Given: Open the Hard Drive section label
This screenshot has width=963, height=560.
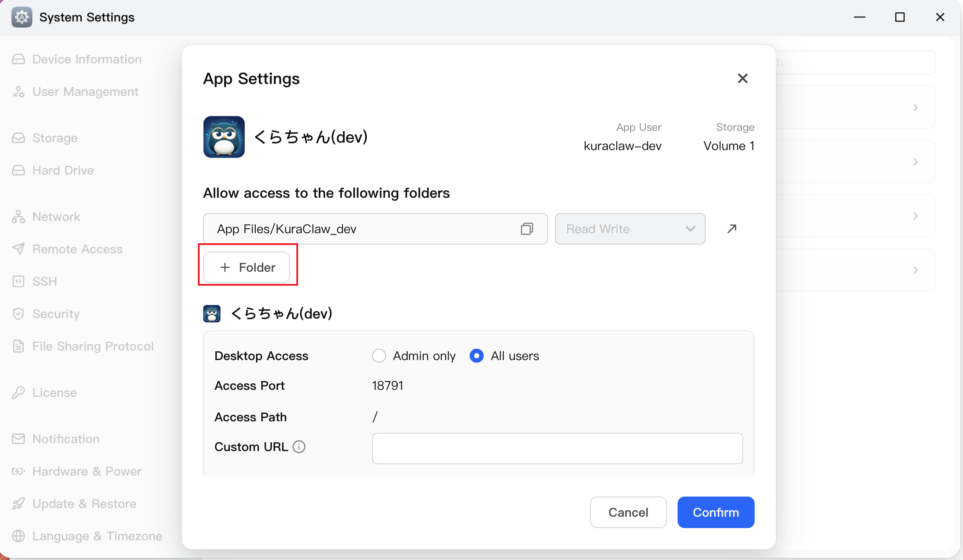Looking at the screenshot, I should [63, 170].
